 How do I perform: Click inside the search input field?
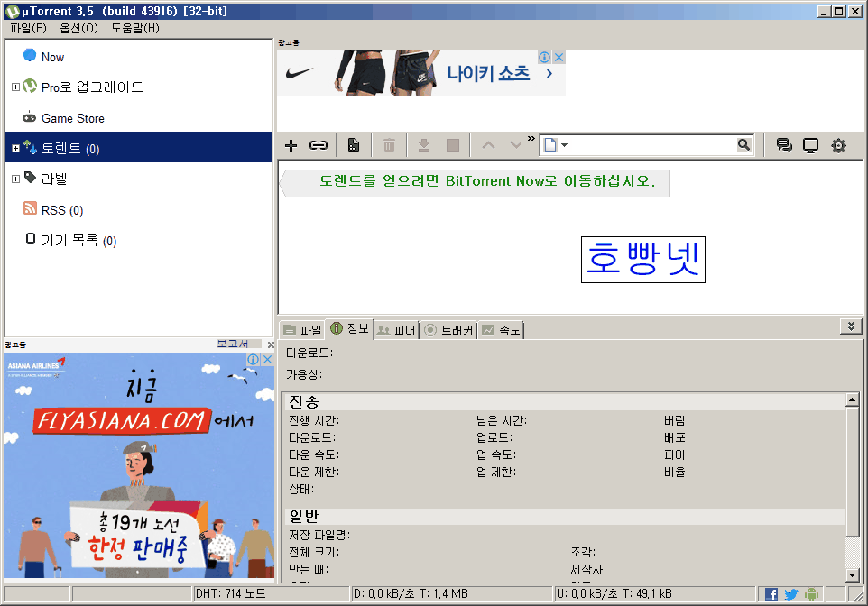point(652,145)
